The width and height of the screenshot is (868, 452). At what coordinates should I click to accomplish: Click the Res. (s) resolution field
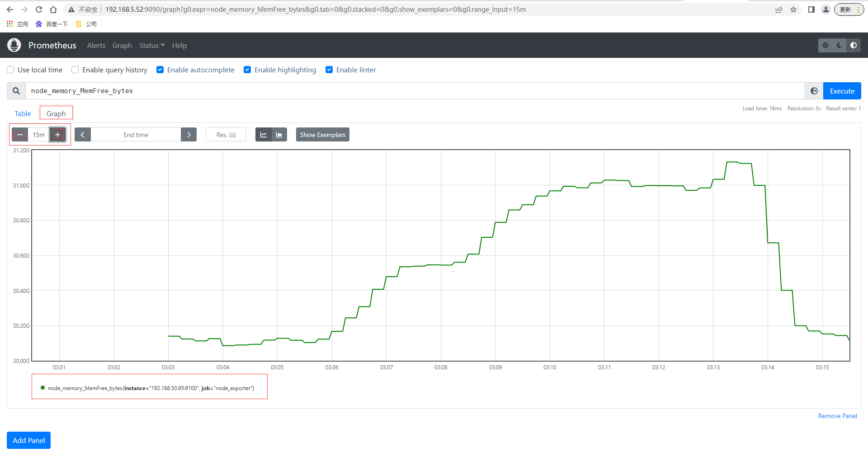coord(226,135)
